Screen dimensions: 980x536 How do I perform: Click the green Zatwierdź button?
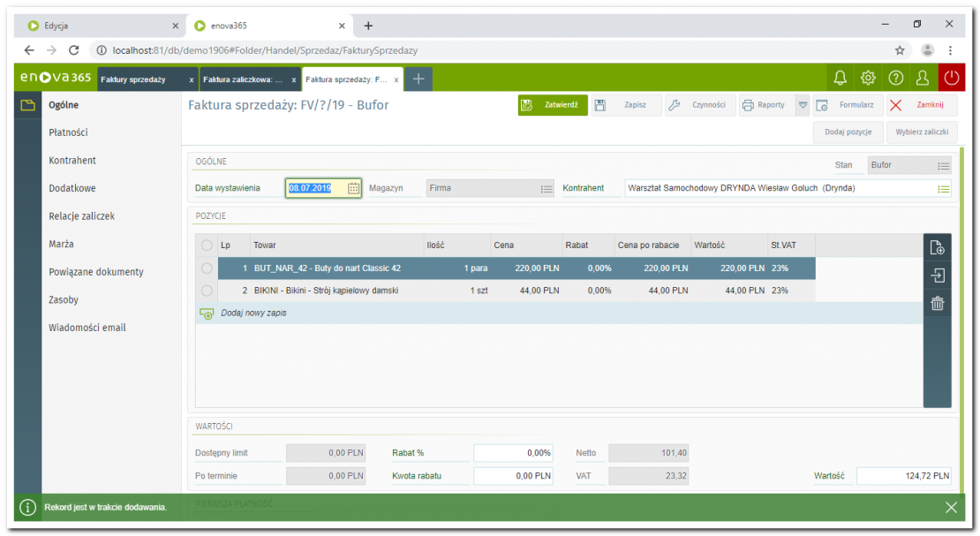click(553, 105)
